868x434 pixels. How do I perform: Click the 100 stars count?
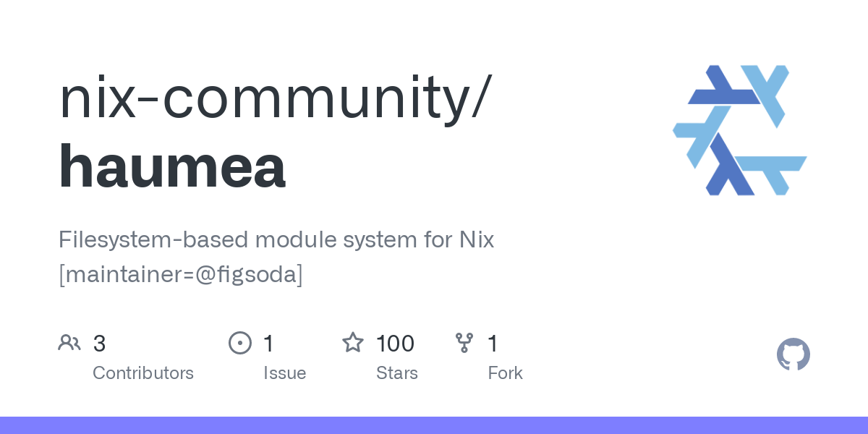(395, 343)
